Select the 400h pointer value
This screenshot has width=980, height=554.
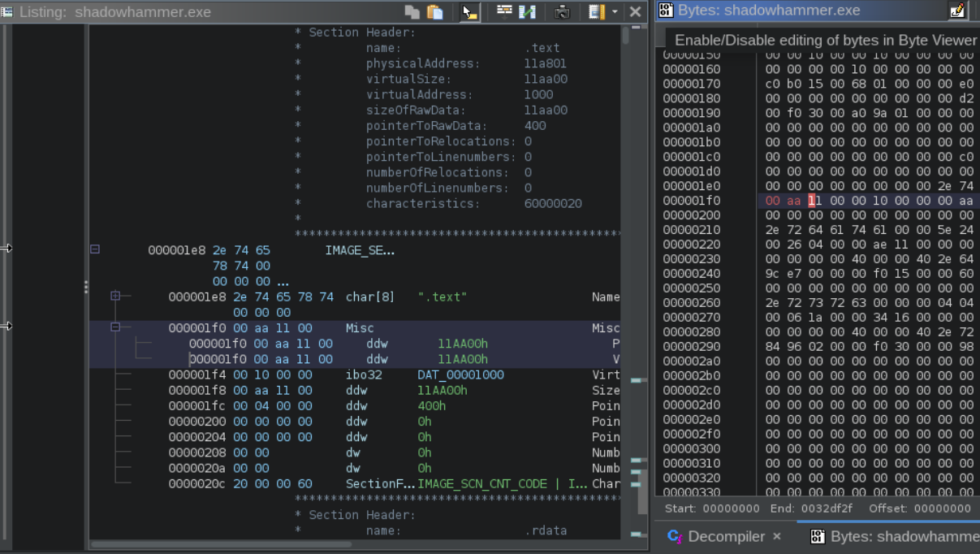coord(431,405)
